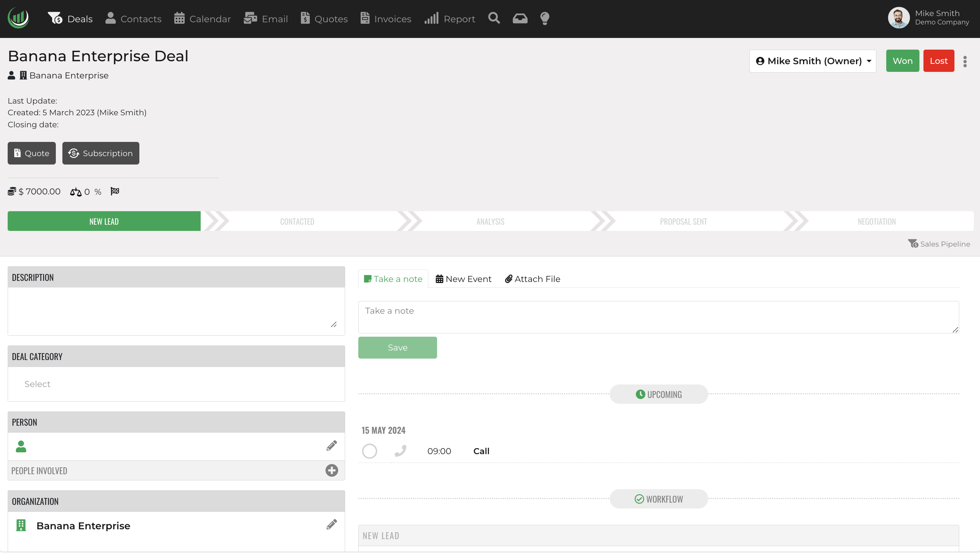The width and height of the screenshot is (980, 553).
Task: Open Mike Smith user profile menu
Action: 928,18
